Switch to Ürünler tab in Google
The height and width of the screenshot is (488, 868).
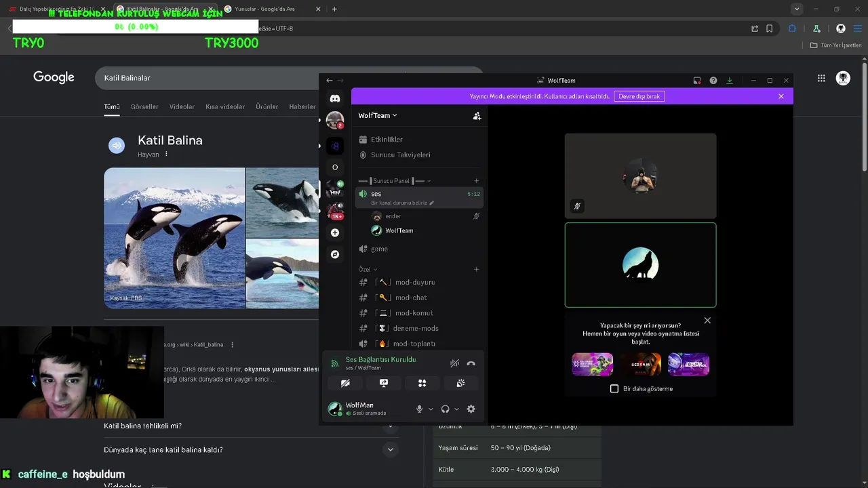(267, 106)
